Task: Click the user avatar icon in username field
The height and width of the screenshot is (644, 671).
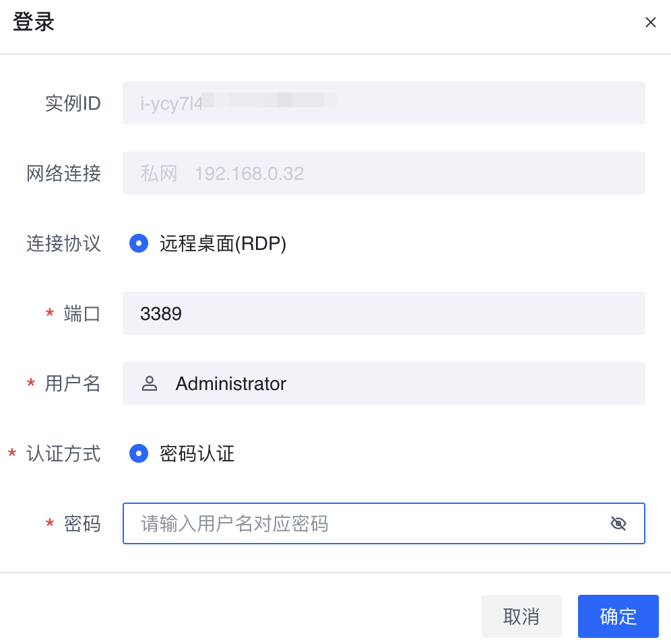Action: pyautogui.click(x=150, y=384)
